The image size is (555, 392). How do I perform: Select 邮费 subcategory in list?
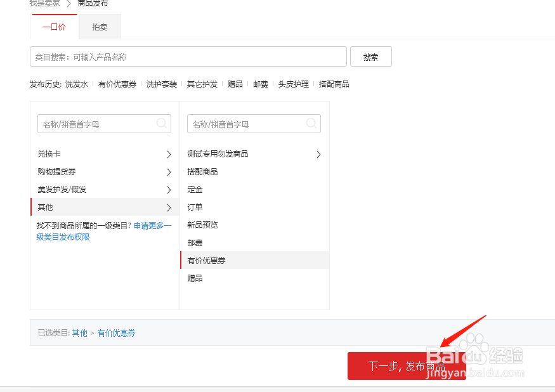pyautogui.click(x=255, y=242)
